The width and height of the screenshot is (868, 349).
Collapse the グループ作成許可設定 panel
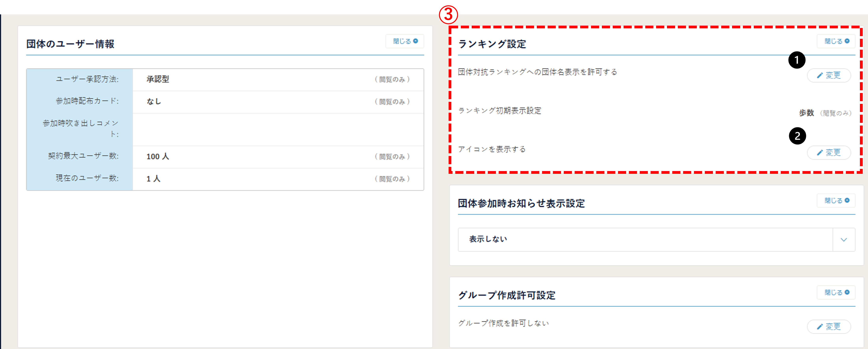pyautogui.click(x=836, y=292)
